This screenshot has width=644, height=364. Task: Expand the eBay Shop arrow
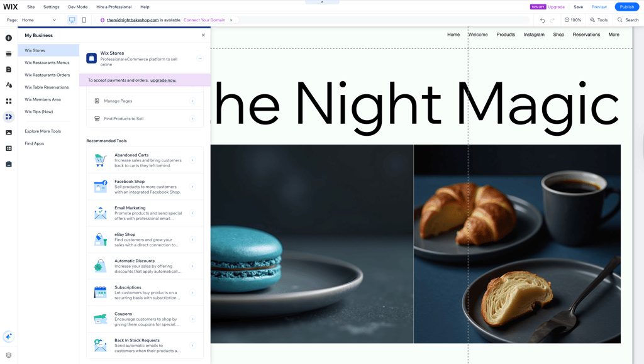(x=192, y=240)
